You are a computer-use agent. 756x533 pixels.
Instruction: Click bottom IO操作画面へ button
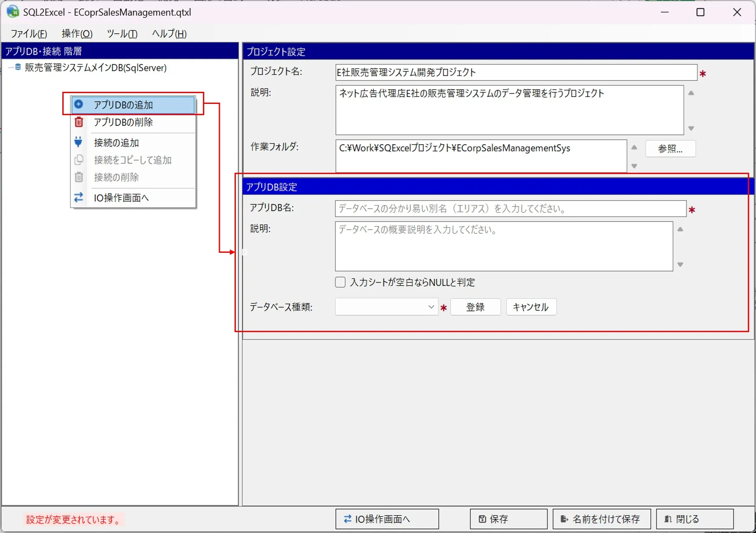tap(387, 519)
